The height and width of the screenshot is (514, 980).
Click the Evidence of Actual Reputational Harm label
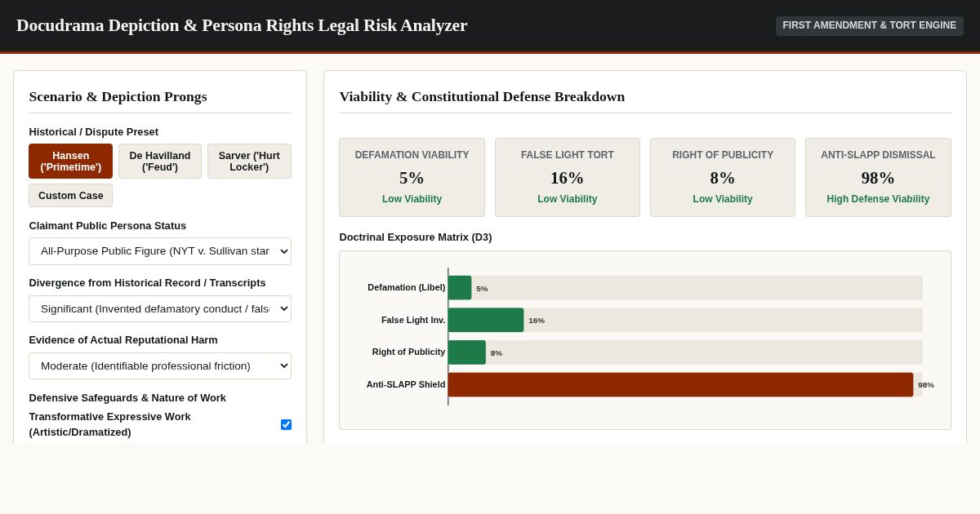pyautogui.click(x=123, y=339)
